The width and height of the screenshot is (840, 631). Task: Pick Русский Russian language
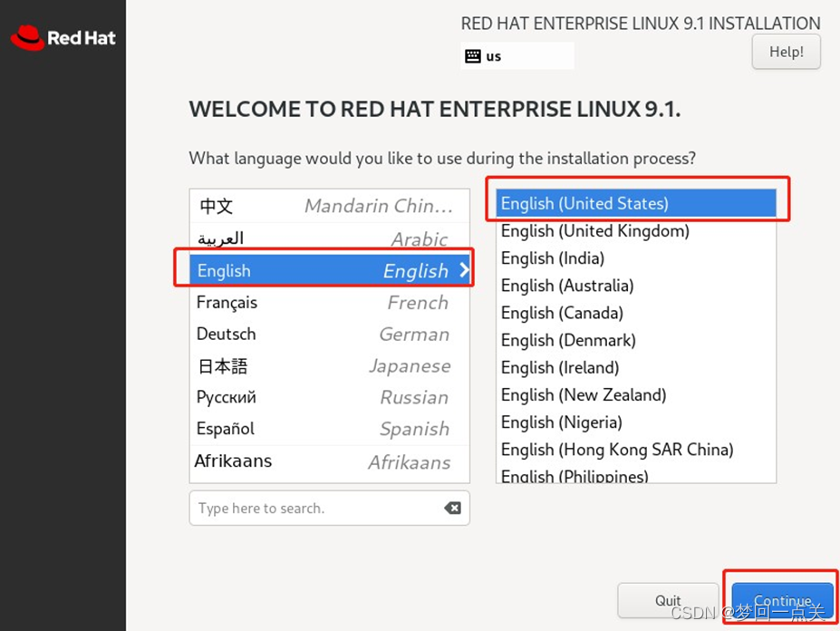coord(330,397)
